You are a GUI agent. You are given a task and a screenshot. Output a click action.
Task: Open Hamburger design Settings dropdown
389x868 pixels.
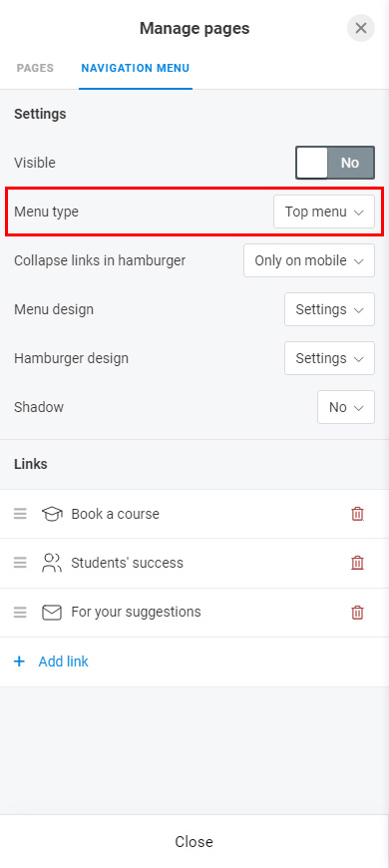329,358
